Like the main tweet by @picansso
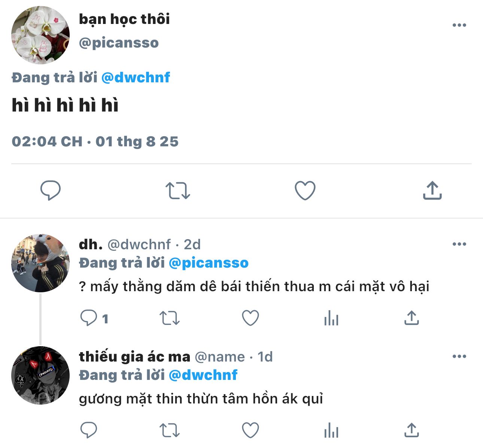The width and height of the screenshot is (483, 448). 305,191
